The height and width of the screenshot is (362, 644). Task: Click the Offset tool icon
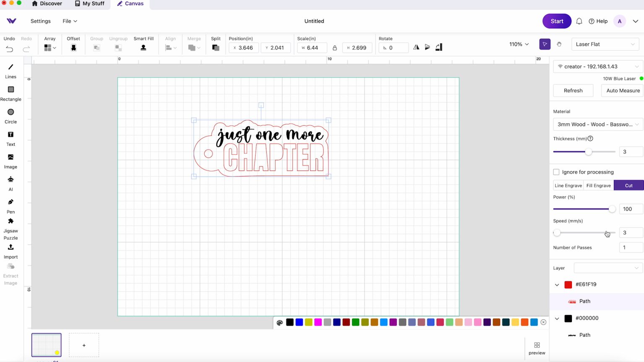[x=73, y=48]
